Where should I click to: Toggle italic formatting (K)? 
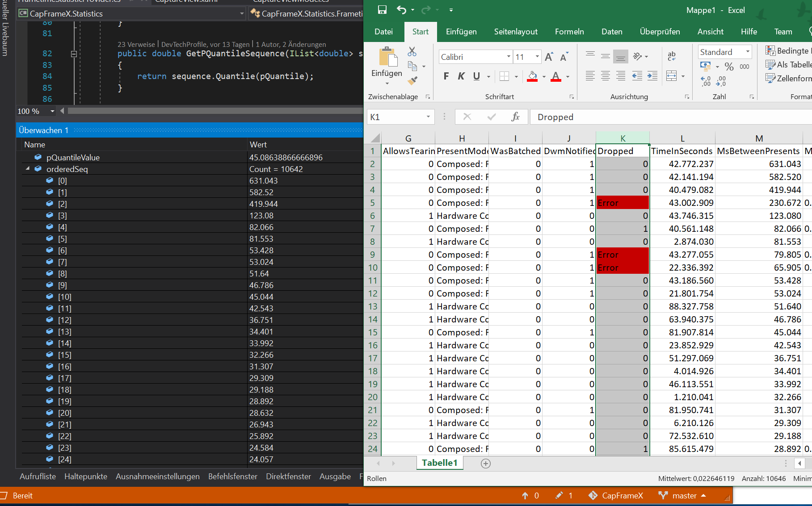pos(461,76)
